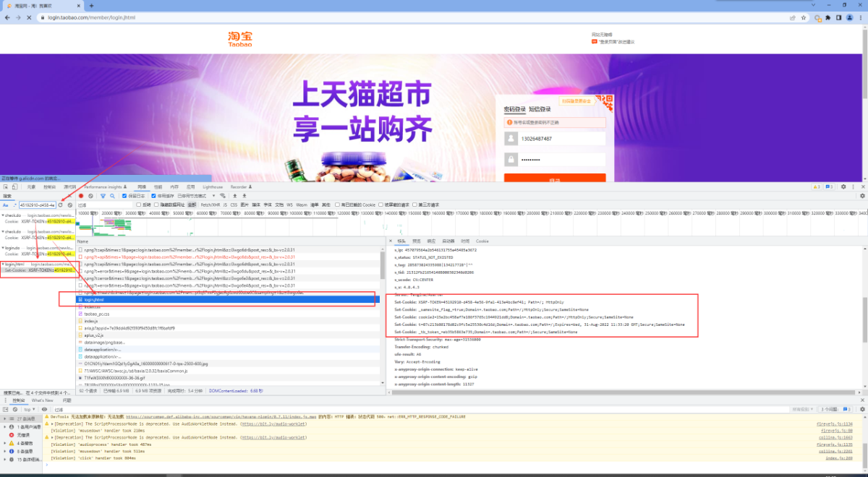The height and width of the screenshot is (477, 868).
Task: Click the issues count badge
Action: 829,186
